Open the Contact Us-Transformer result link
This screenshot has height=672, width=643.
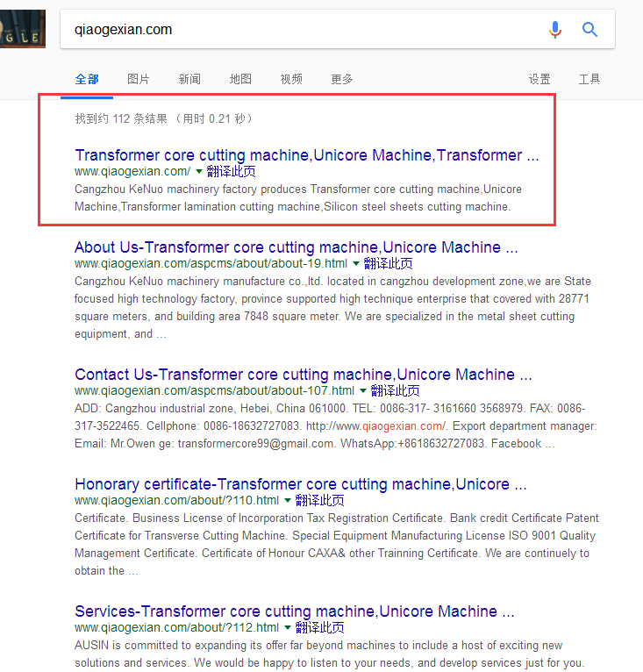(303, 375)
